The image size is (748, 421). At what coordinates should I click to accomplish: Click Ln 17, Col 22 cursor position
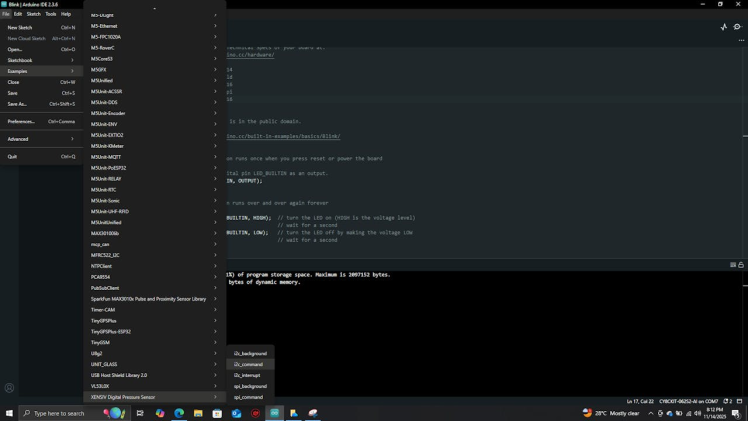pyautogui.click(x=640, y=401)
